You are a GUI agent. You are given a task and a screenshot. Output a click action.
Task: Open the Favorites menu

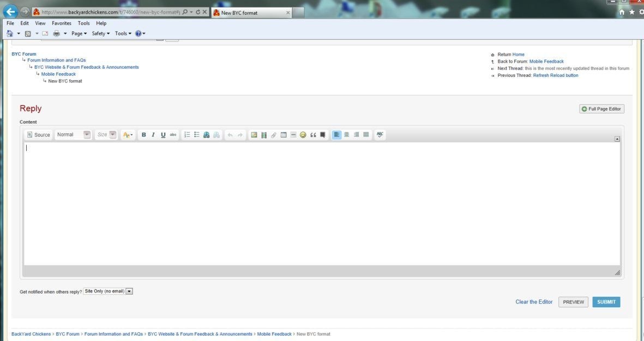62,23
